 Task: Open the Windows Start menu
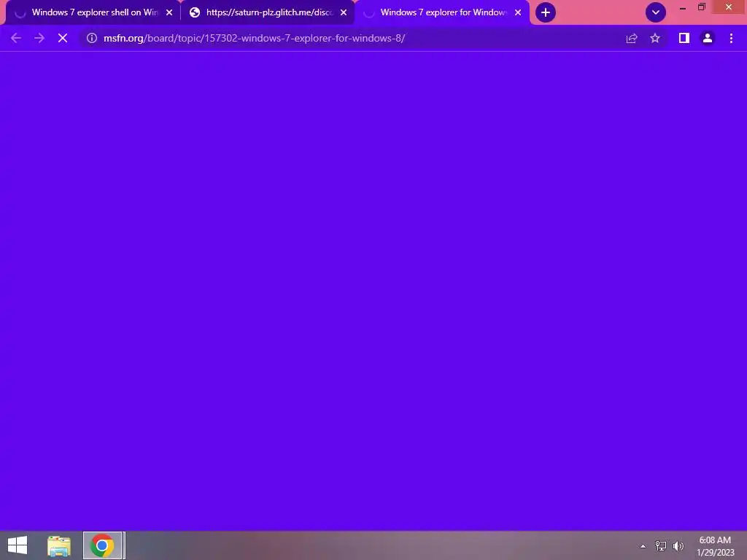coord(18,545)
